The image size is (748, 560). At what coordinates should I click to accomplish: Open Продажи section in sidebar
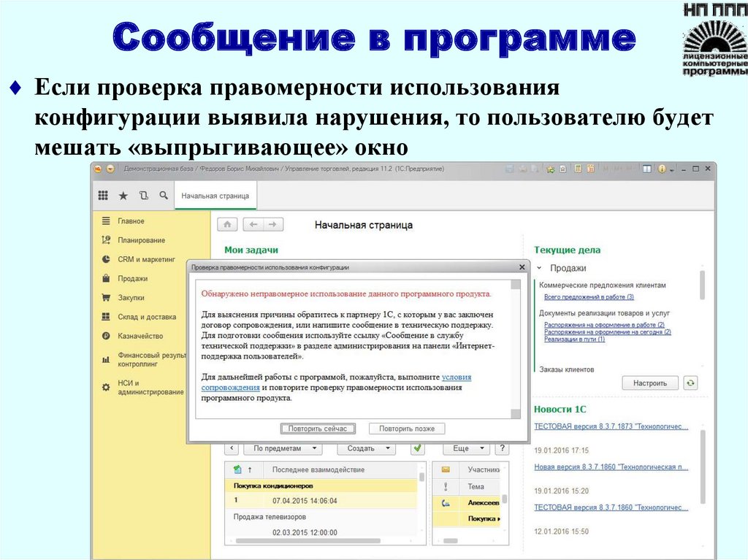132,278
